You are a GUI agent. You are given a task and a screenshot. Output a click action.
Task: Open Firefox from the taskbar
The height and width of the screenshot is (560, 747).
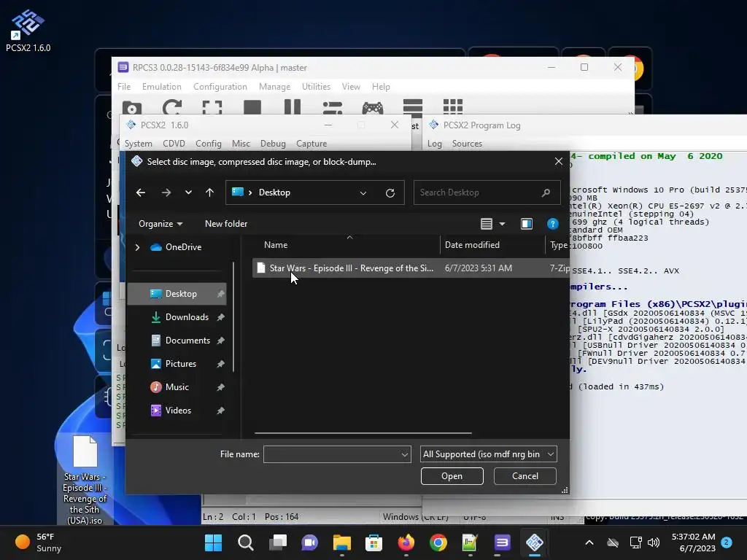[406, 542]
